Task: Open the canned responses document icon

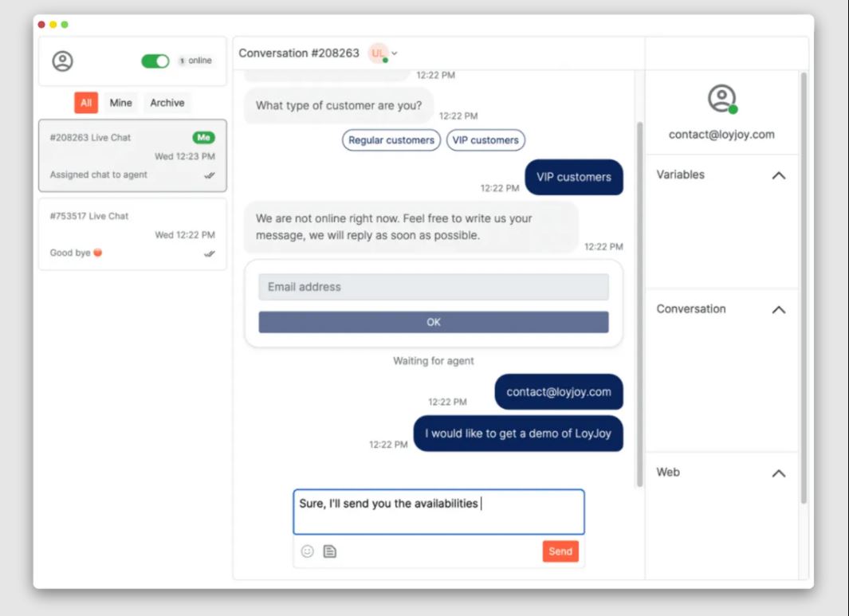Action: pos(330,551)
